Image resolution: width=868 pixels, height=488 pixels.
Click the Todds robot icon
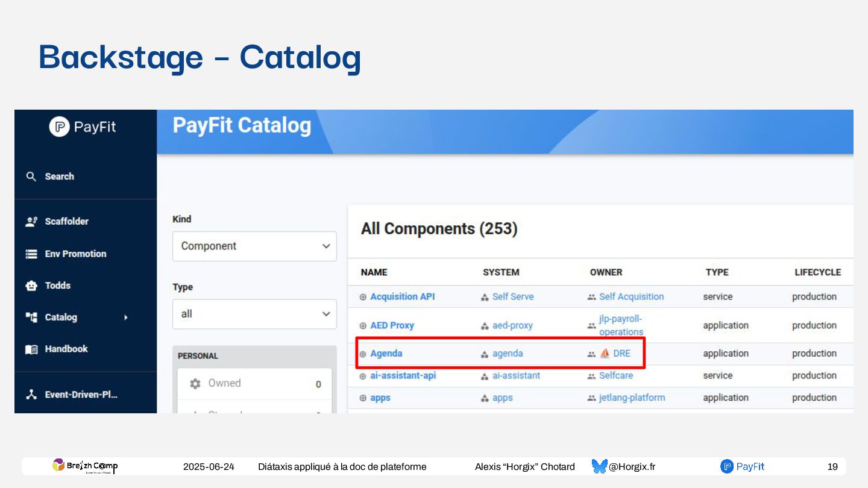coord(31,286)
